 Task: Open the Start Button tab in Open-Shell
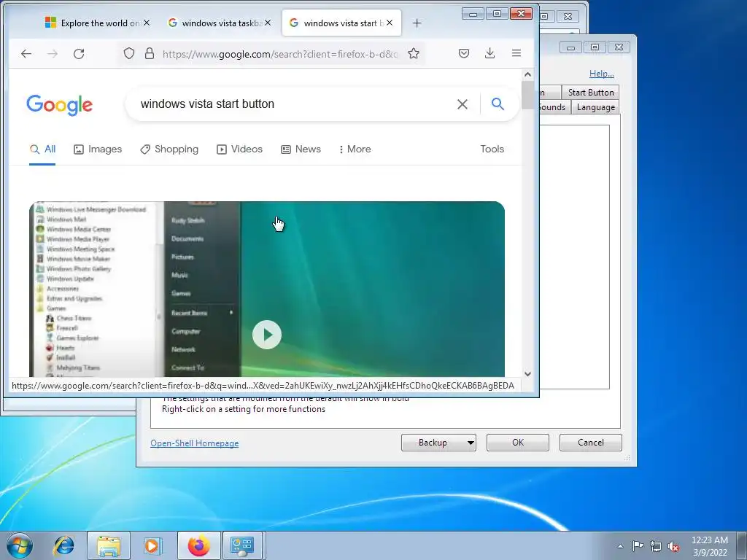point(590,93)
